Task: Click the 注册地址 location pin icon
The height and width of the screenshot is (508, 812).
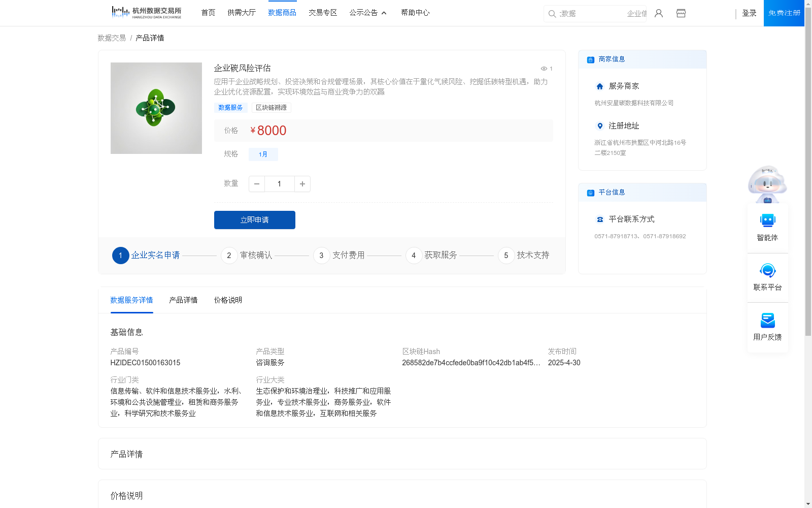Action: 600,126
